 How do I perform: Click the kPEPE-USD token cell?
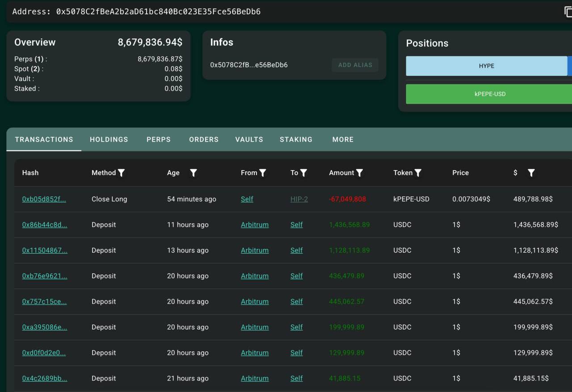coord(411,199)
